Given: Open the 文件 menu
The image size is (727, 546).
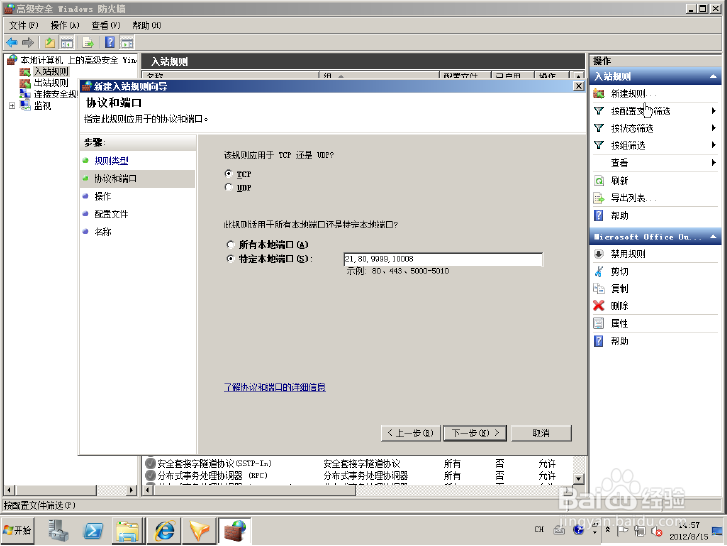Looking at the screenshot, I should coord(24,25).
